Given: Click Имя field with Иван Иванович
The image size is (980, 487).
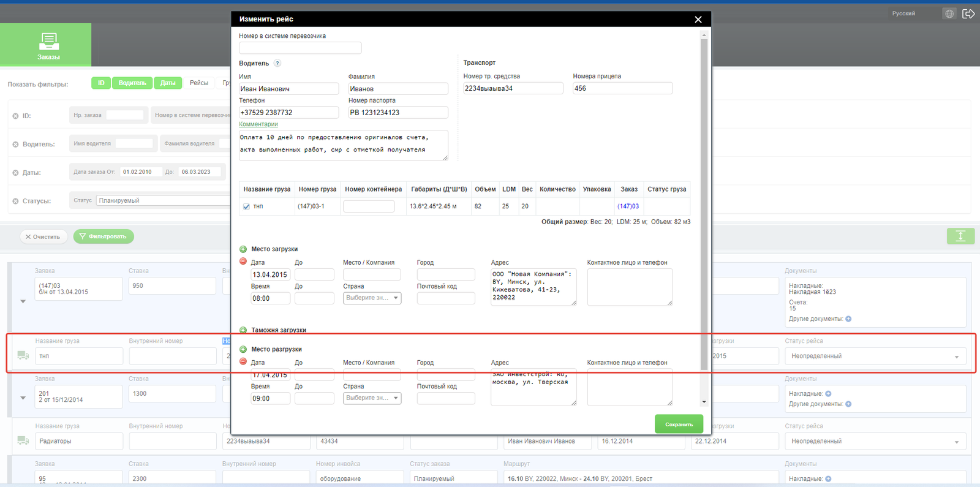Looking at the screenshot, I should tap(288, 89).
